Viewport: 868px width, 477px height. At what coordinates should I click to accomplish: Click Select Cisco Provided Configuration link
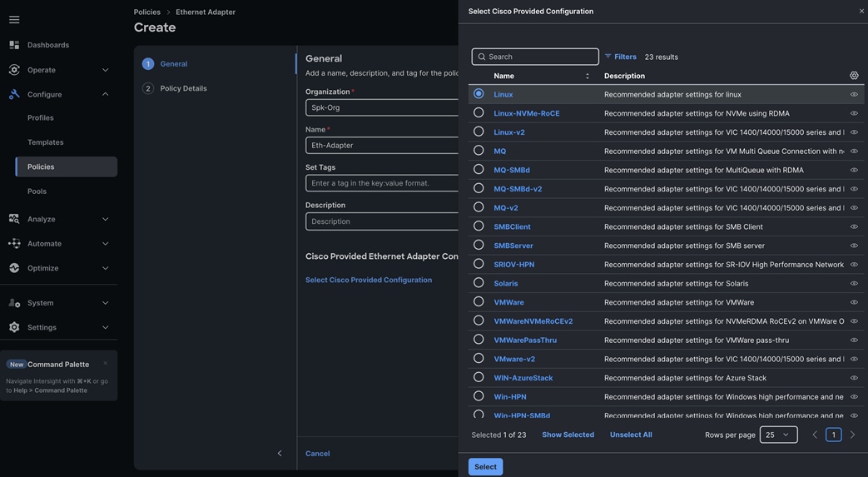(x=369, y=280)
